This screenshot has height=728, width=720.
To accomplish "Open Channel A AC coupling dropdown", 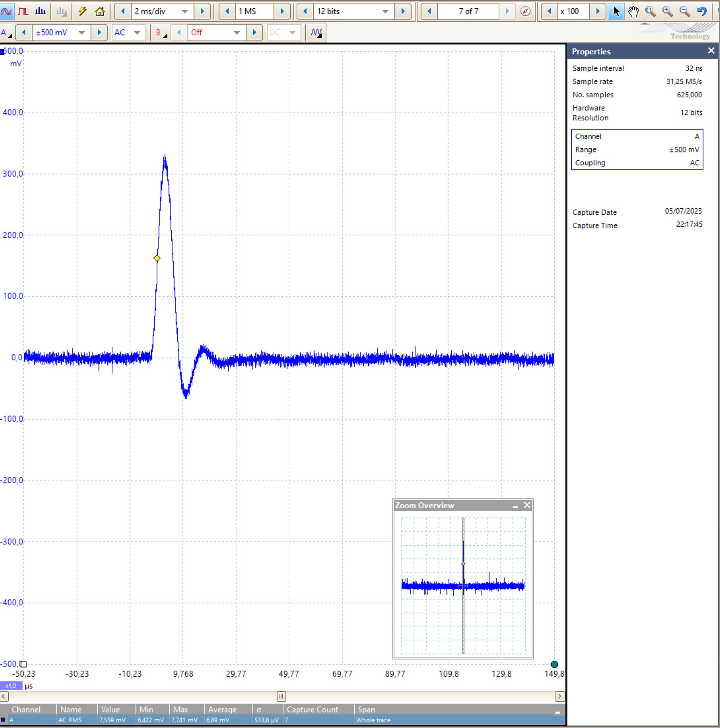I will [137, 33].
